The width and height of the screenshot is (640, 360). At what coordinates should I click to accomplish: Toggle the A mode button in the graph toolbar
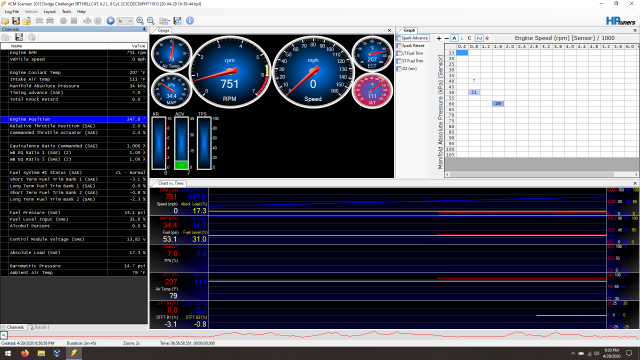454,38
